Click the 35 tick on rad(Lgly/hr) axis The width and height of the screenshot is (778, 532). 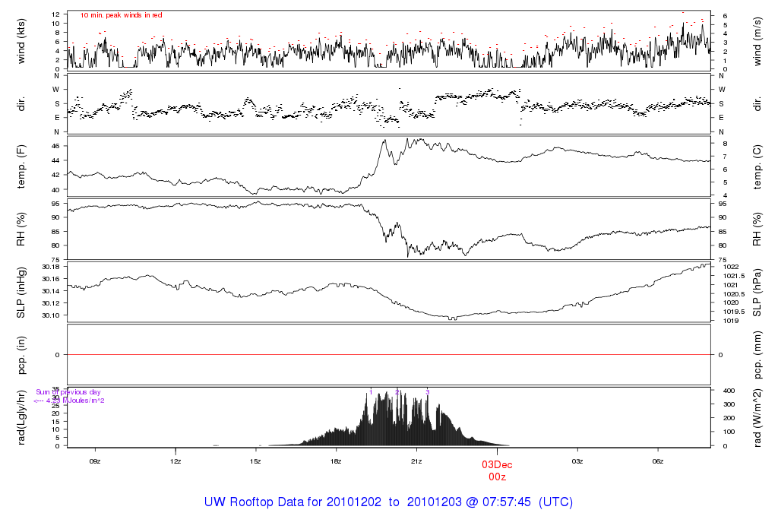pos(55,390)
